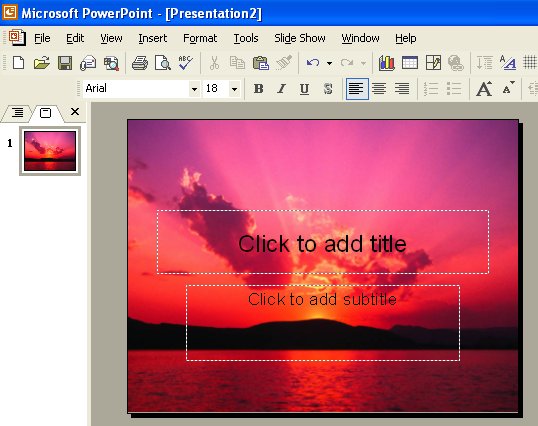The width and height of the screenshot is (538, 426).
Task: Switch to the Outline tab in the side pane
Action: pyautogui.click(x=17, y=112)
